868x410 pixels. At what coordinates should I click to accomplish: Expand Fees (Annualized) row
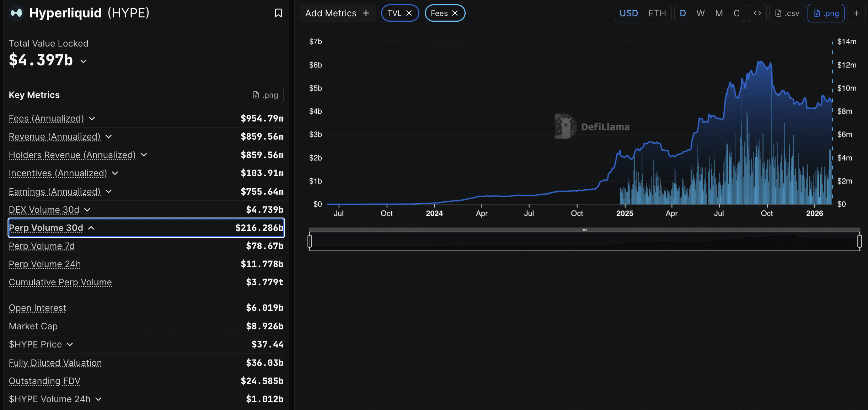[x=92, y=118]
